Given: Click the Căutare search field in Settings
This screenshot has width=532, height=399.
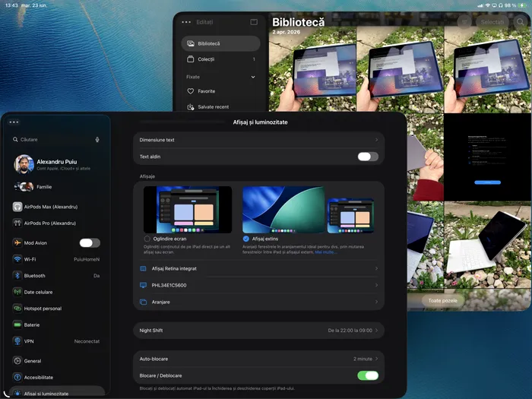Looking at the screenshot, I should click(x=56, y=139).
